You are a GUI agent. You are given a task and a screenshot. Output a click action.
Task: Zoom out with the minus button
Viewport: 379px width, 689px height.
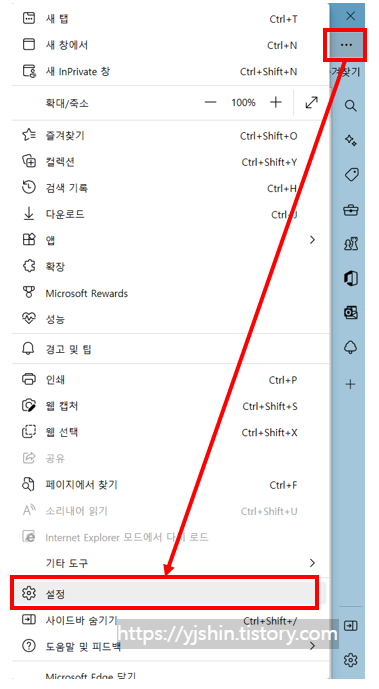coord(211,103)
